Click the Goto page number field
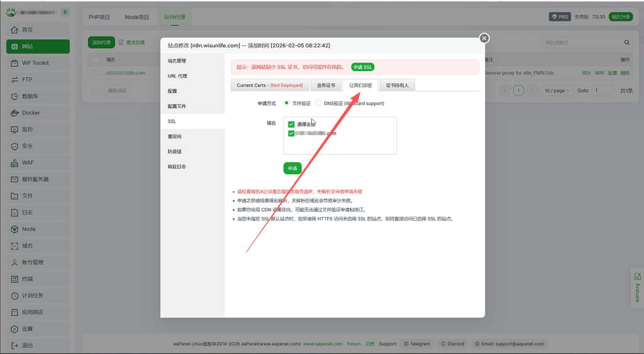The height and width of the screenshot is (354, 644). pos(602,91)
